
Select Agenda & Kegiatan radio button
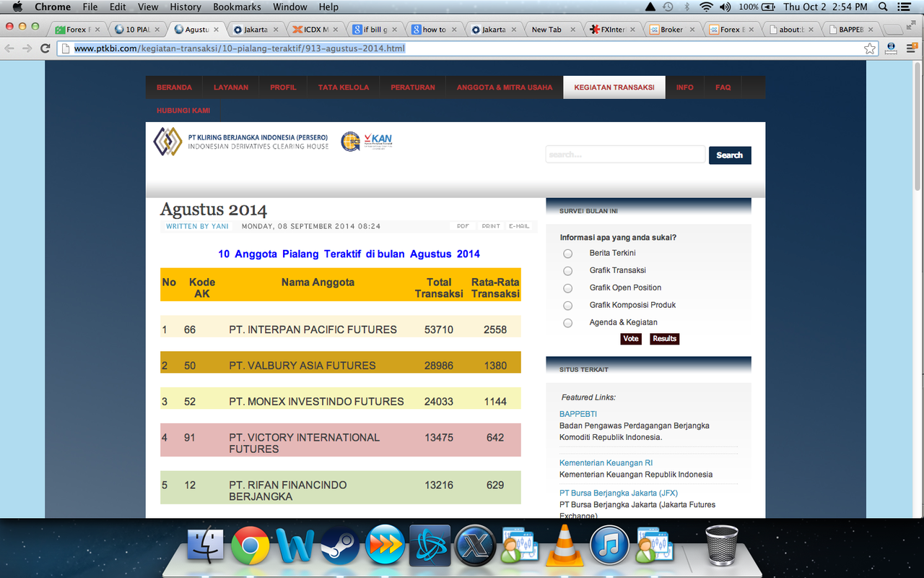568,323
